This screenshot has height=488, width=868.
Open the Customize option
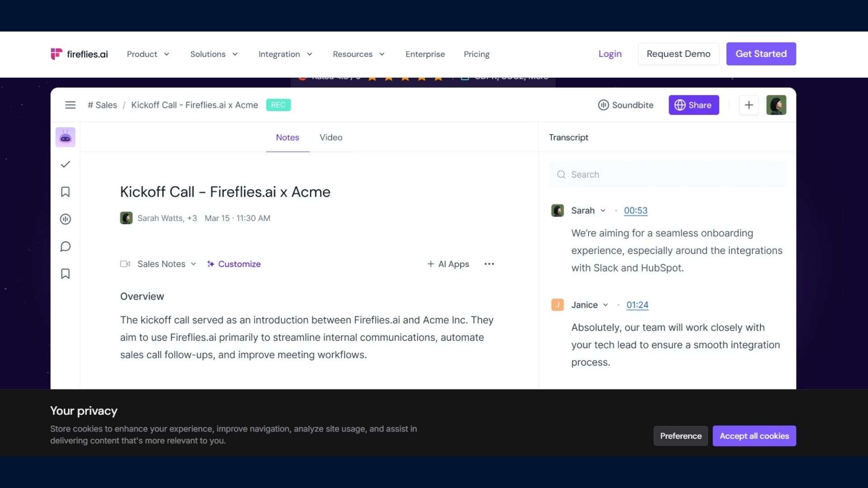(x=234, y=264)
